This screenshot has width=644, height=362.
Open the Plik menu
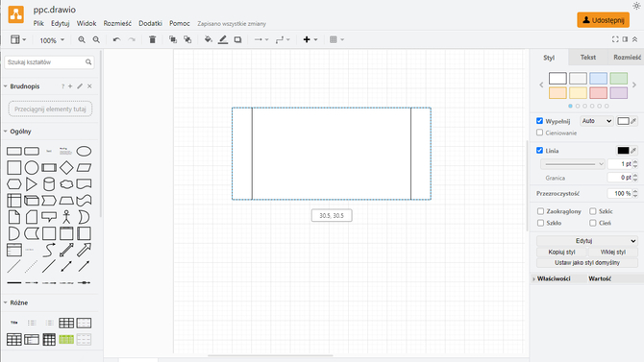point(38,23)
